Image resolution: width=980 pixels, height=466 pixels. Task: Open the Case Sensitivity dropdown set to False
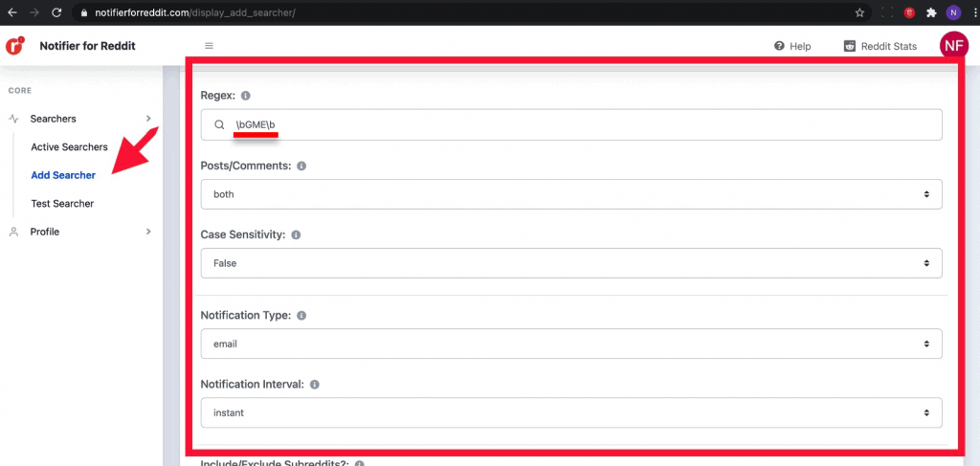[571, 263]
